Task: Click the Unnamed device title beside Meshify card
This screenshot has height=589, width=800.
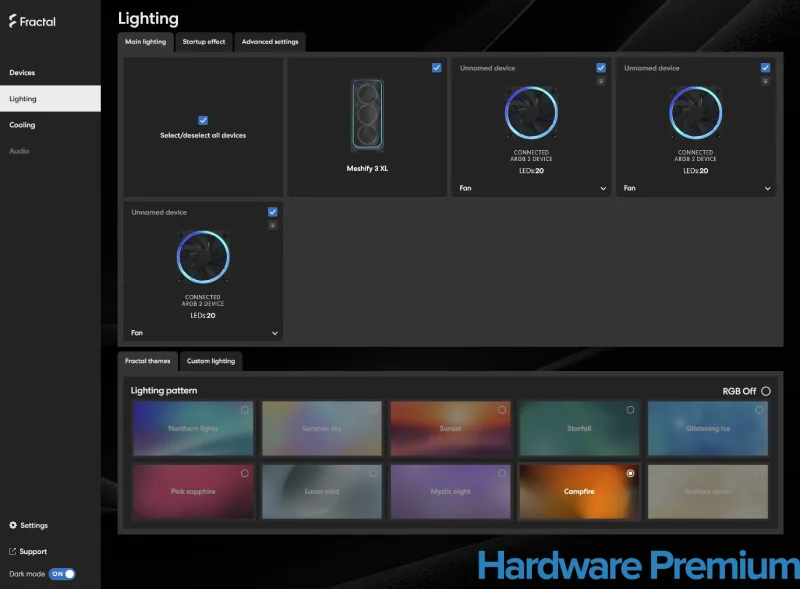Action: (x=487, y=68)
